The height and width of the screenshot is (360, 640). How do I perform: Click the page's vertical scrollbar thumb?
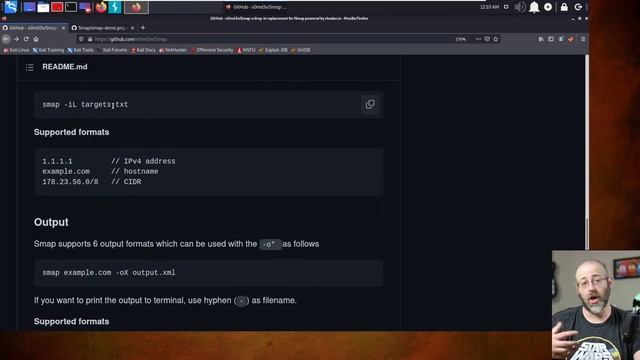pyautogui.click(x=587, y=233)
